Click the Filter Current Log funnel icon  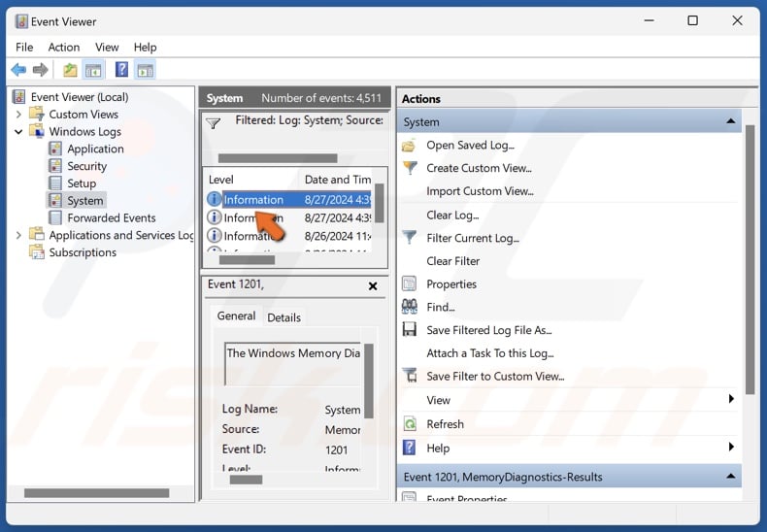(x=409, y=238)
